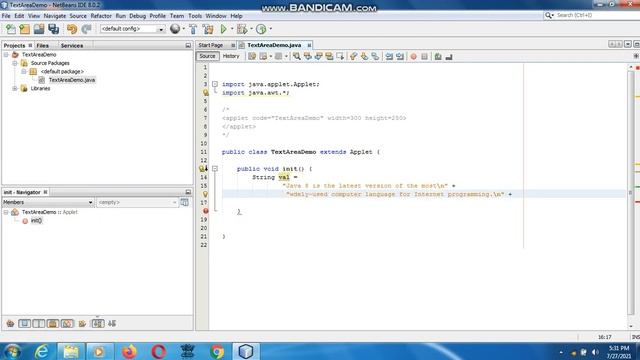
Task: Open Firefox from the taskbar
Action: click(x=129, y=351)
